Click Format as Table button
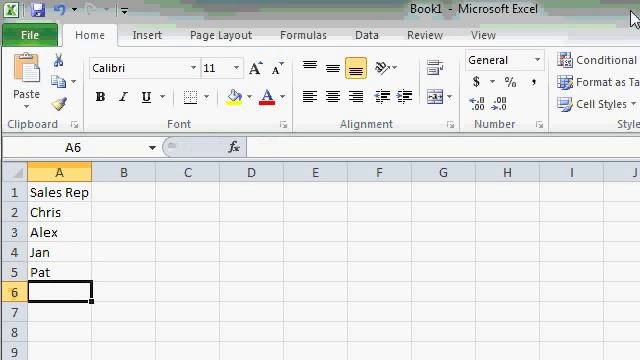 point(598,82)
